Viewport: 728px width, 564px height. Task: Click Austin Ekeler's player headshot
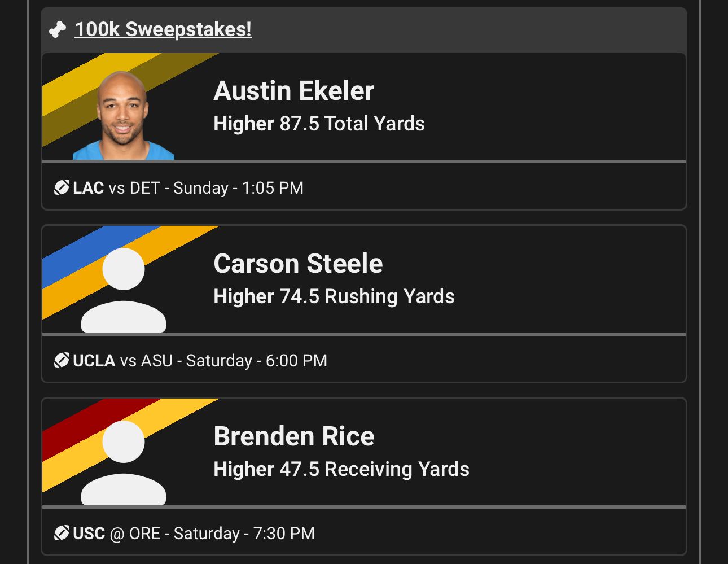(x=122, y=117)
